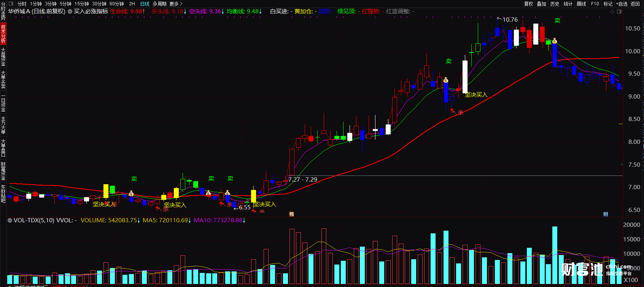This screenshot has width=644, height=287.
Task: Open 统计 statistics
Action: [x=568, y=4]
